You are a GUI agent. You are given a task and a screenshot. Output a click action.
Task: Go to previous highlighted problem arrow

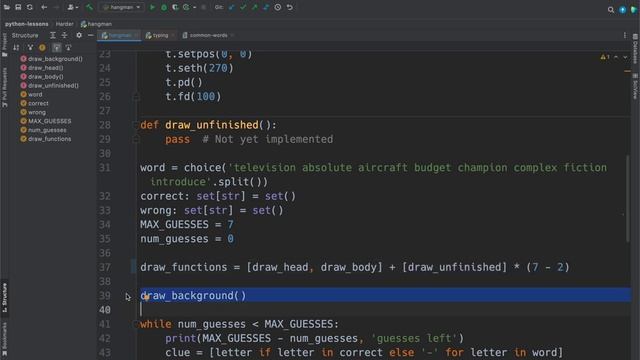click(x=616, y=57)
